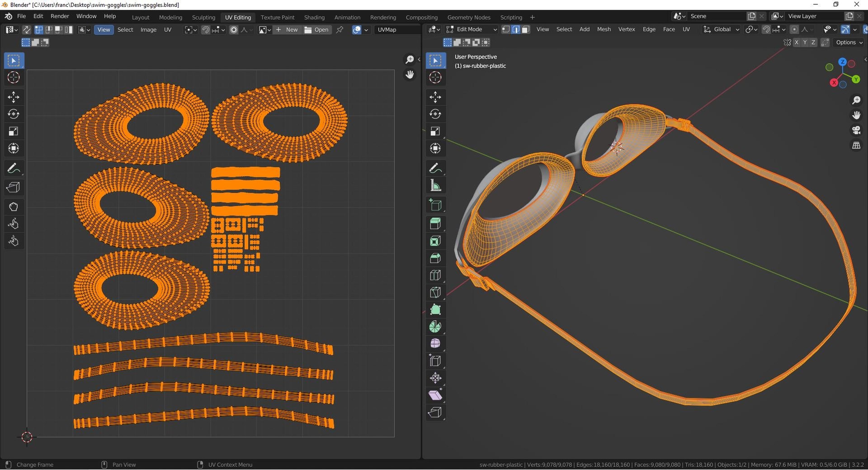Toggle proportional editing in the UV editor
The width and height of the screenshot is (868, 470).
[234, 30]
